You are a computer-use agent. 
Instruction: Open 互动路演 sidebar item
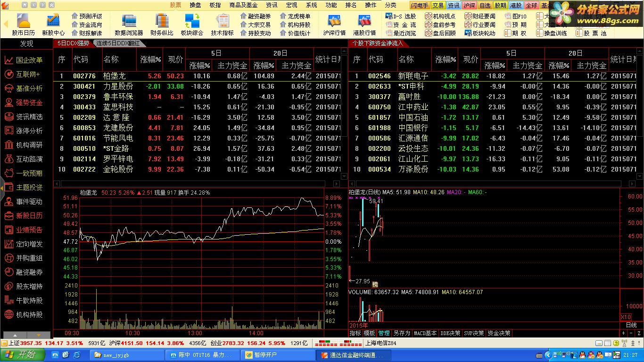(25, 159)
